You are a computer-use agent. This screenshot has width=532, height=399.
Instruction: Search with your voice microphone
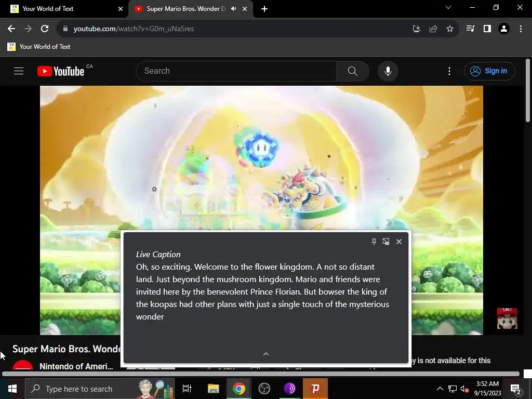(x=388, y=71)
